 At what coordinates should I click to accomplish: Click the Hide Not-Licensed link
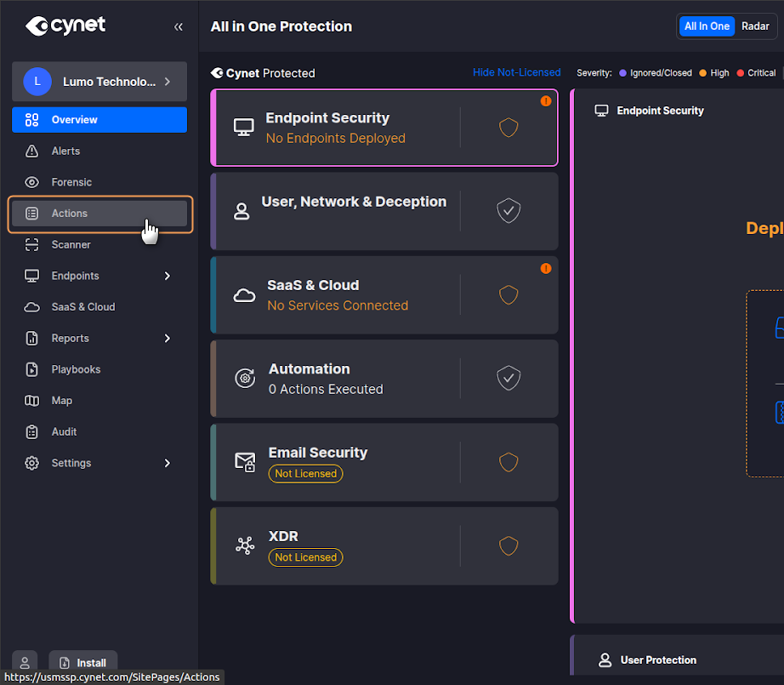click(516, 72)
